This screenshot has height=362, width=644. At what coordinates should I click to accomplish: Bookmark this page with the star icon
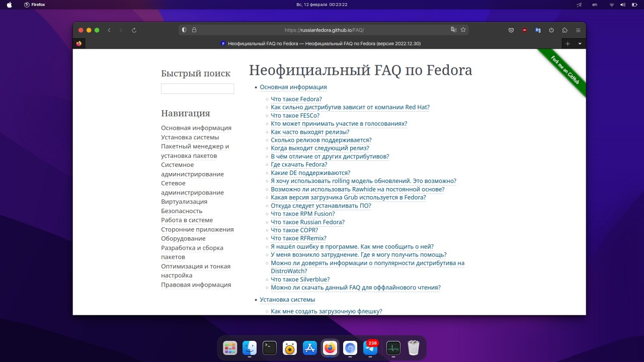click(x=463, y=30)
